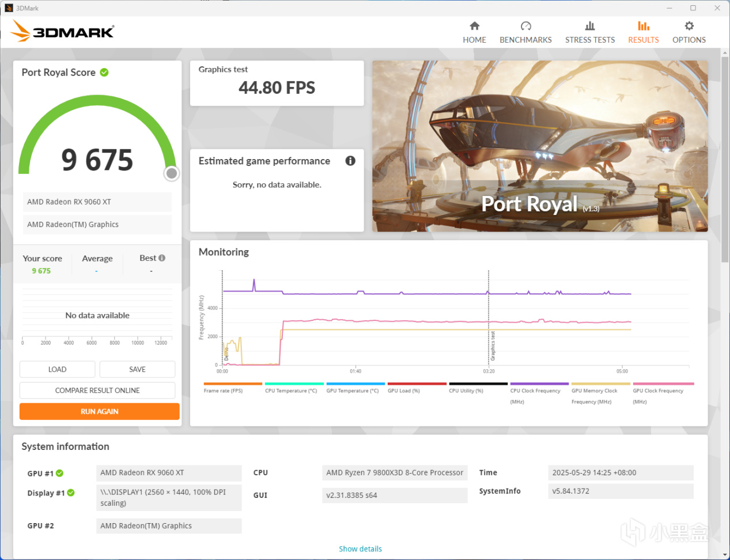This screenshot has height=560, width=730.
Task: Open the BENCHMARKS tab
Action: point(525,33)
